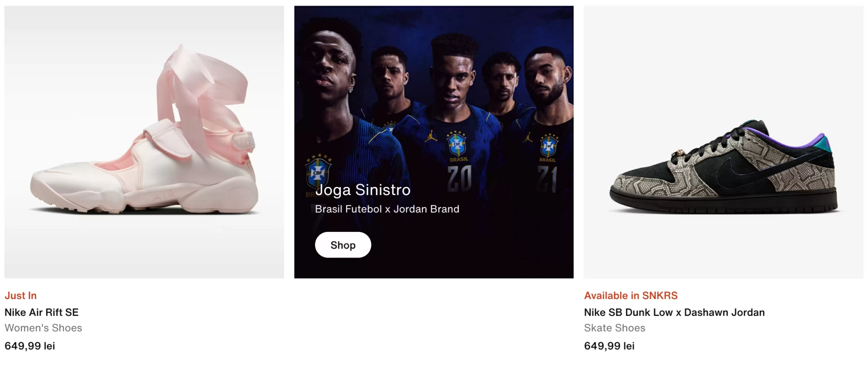Click the Skate Shoes category text
This screenshot has width=868, height=374.
[x=614, y=328]
